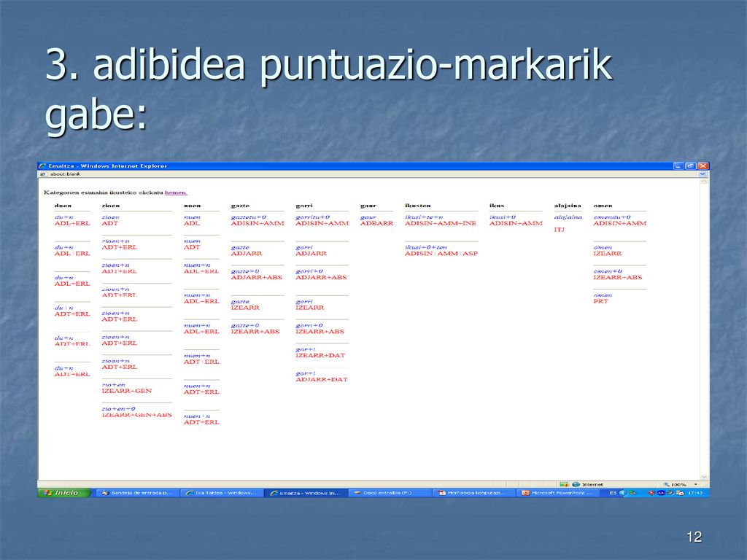Expand the address bar dropdown arrow
This screenshot has height=560, width=747.
coord(703,174)
